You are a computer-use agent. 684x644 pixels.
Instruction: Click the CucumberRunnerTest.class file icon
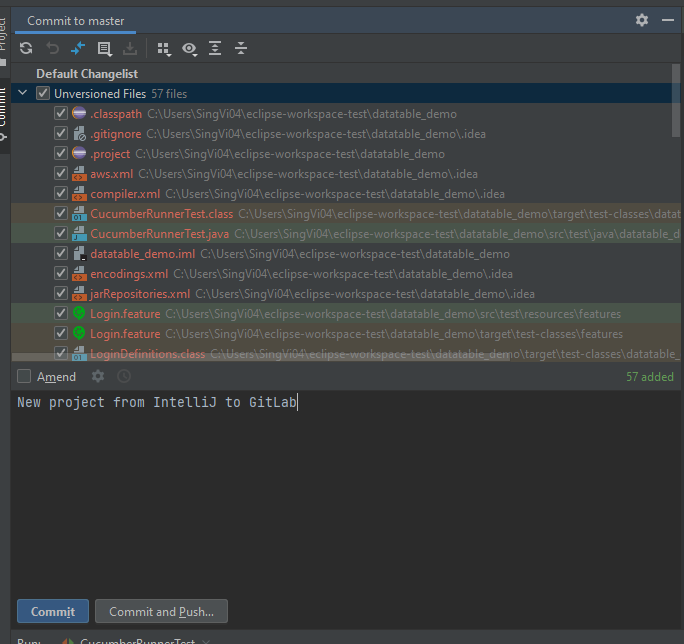pyautogui.click(x=79, y=214)
